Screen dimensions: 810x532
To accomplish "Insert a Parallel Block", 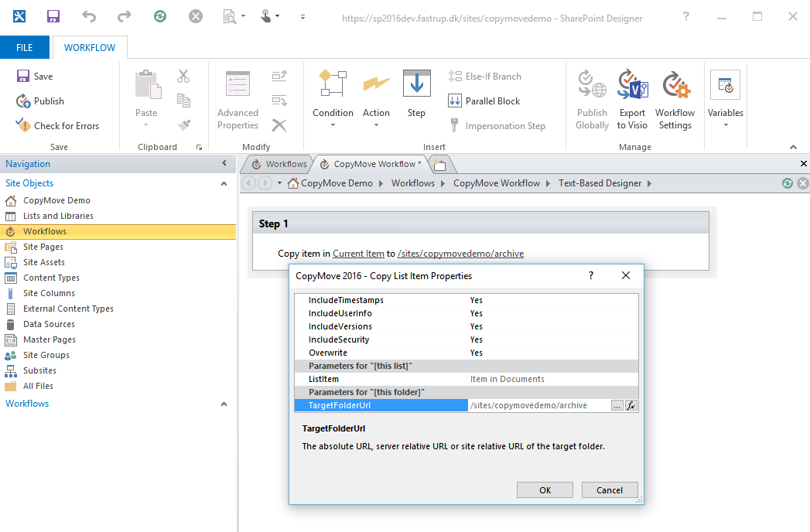I will (484, 101).
